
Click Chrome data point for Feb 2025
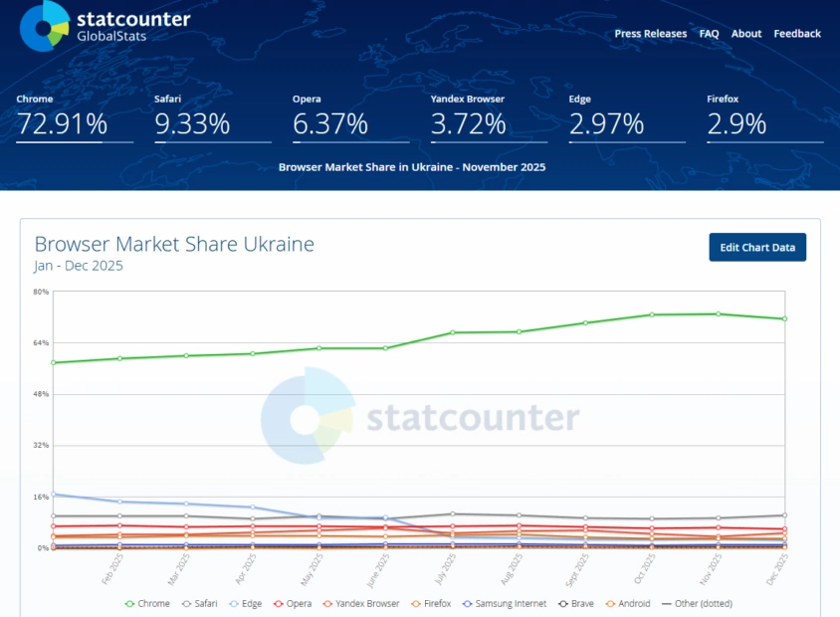pyautogui.click(x=120, y=358)
